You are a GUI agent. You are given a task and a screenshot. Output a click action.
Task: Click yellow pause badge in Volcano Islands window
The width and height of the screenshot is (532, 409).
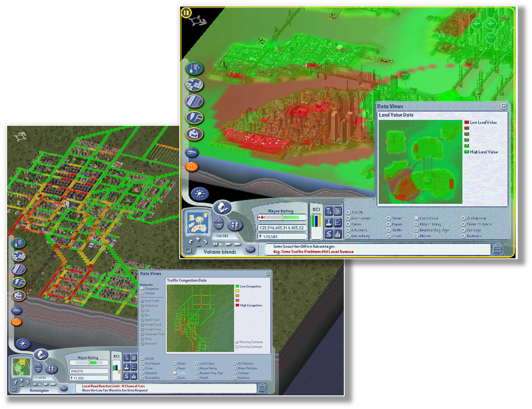pyautogui.click(x=186, y=13)
